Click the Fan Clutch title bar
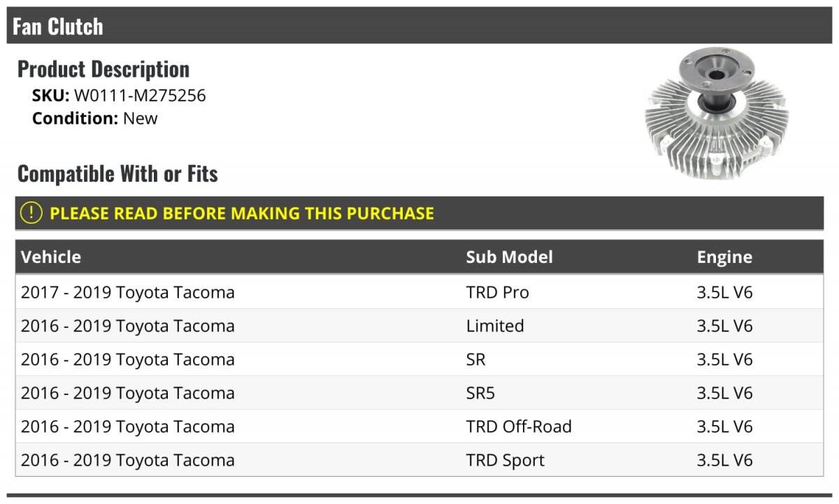This screenshot has width=839, height=504. tap(419, 26)
